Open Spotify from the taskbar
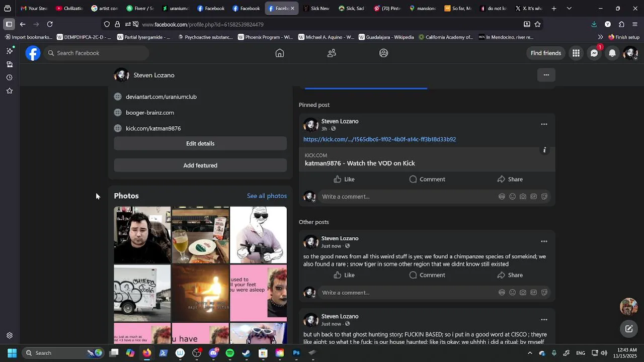Screen dimensions: 644x362 pos(230,353)
